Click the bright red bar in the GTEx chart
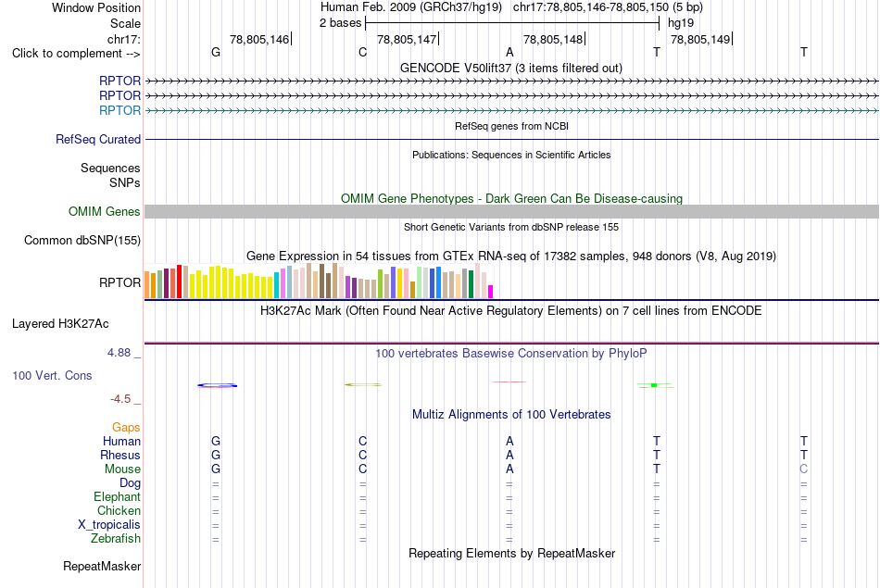The width and height of the screenshot is (880, 588). pyautogui.click(x=179, y=281)
